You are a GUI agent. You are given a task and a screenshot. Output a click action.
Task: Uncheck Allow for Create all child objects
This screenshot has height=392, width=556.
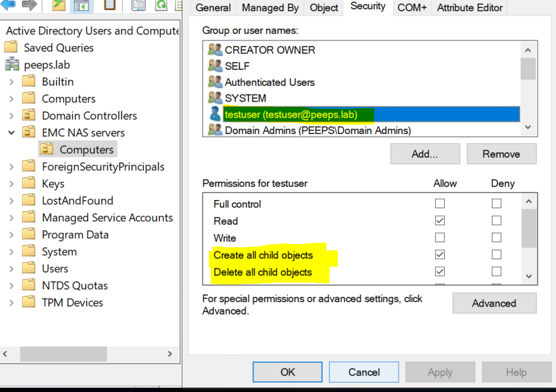(x=440, y=255)
